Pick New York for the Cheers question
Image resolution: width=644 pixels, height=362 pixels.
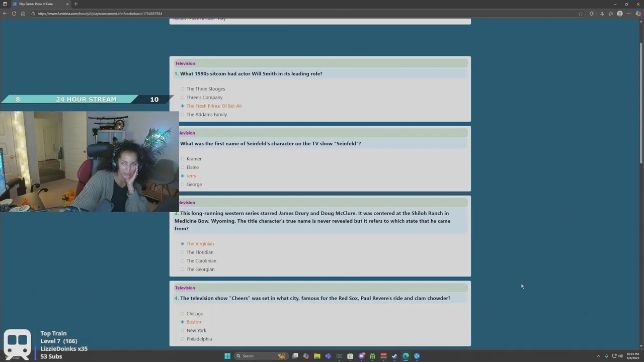point(196,331)
